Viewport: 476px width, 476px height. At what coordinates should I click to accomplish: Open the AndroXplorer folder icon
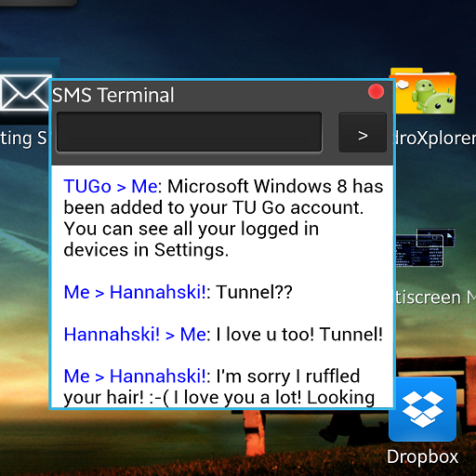(424, 90)
